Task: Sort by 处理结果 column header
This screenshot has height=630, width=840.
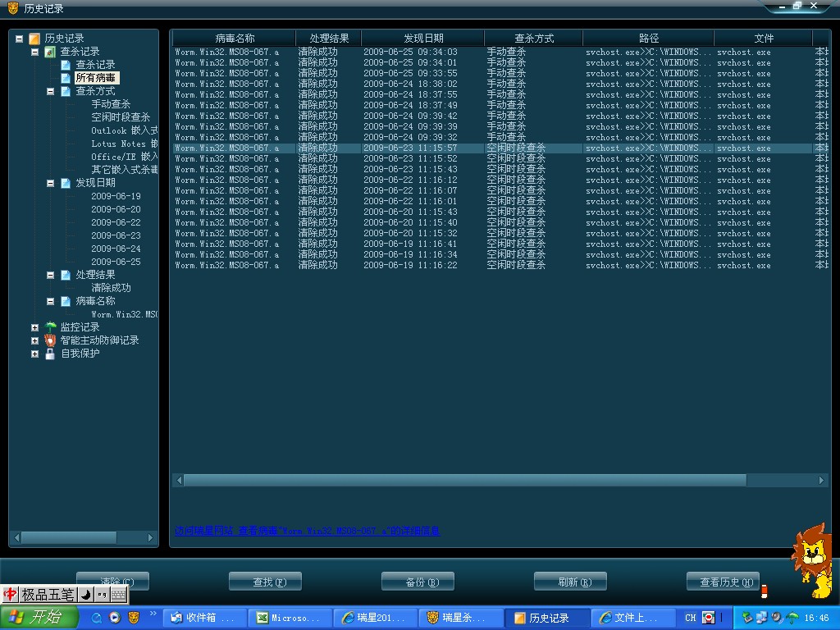Action: [328, 39]
